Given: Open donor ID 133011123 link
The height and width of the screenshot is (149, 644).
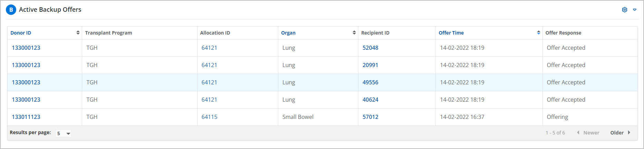Looking at the screenshot, I should [x=26, y=117].
